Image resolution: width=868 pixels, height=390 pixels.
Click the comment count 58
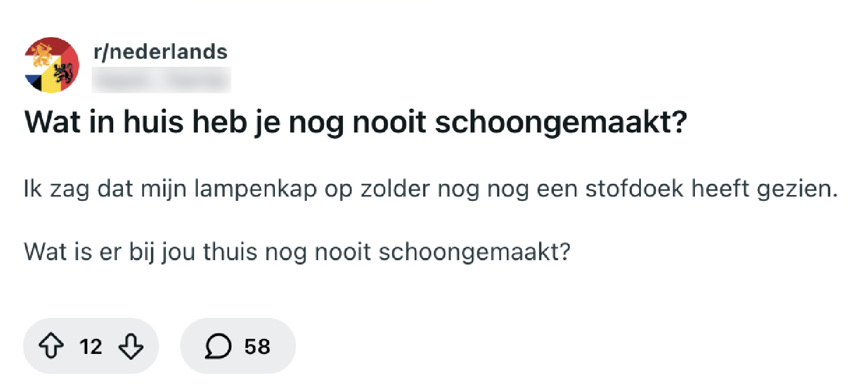(257, 346)
